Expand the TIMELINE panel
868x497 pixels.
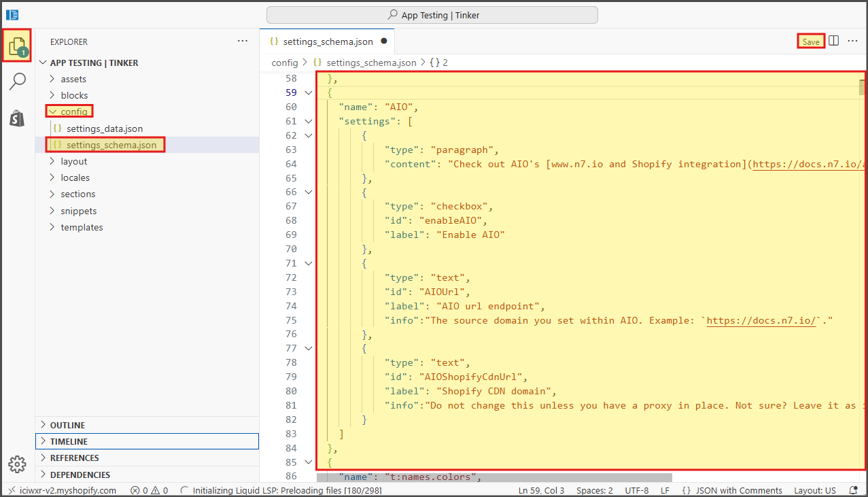pyautogui.click(x=147, y=441)
